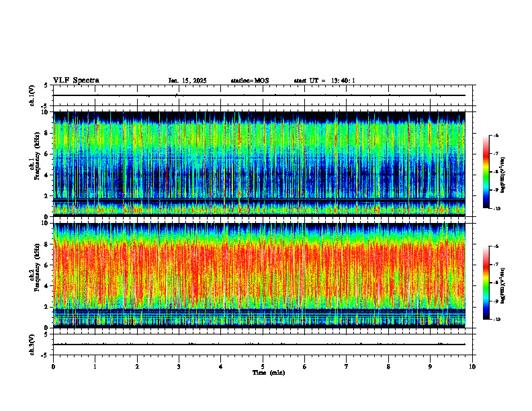Click the 5 tick on ch.1(V) axis
This screenshot has height=411, width=532.
pyautogui.click(x=46, y=85)
